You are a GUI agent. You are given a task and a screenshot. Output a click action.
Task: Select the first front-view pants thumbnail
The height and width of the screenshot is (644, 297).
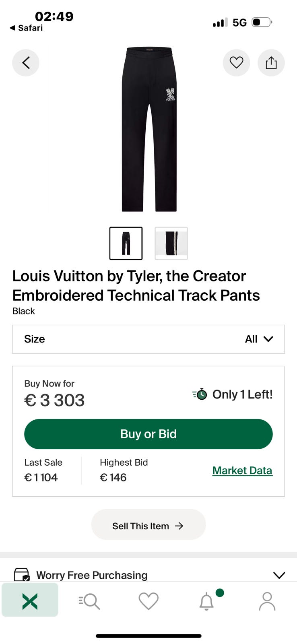(x=126, y=243)
